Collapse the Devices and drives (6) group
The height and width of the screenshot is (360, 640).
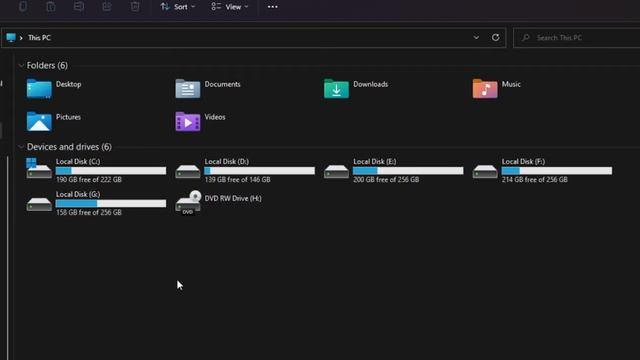[21, 147]
